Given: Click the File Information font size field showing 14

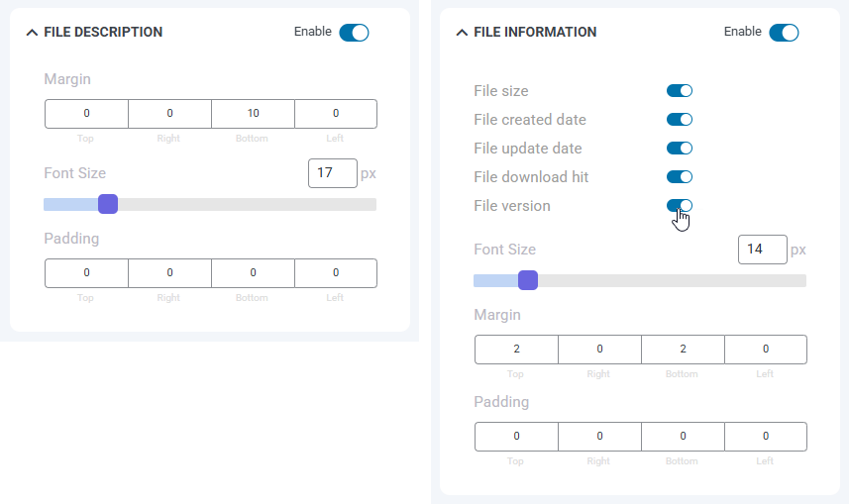Looking at the screenshot, I should coord(762,250).
